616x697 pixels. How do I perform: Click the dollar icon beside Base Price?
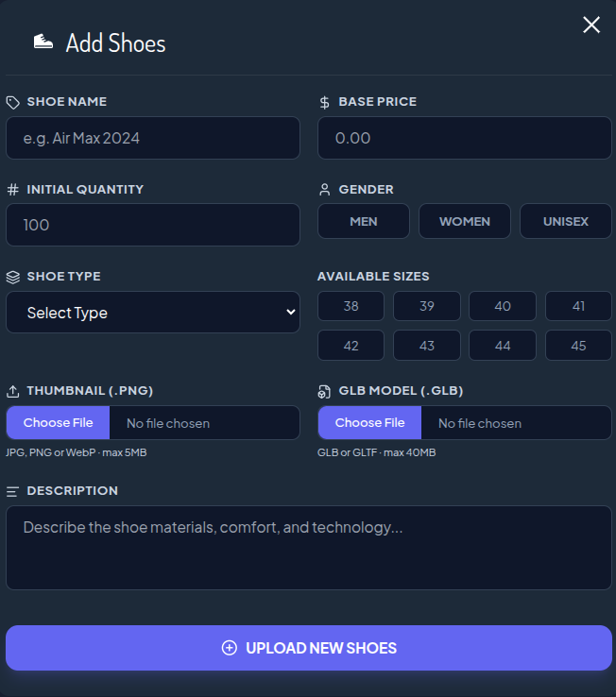[x=325, y=102]
